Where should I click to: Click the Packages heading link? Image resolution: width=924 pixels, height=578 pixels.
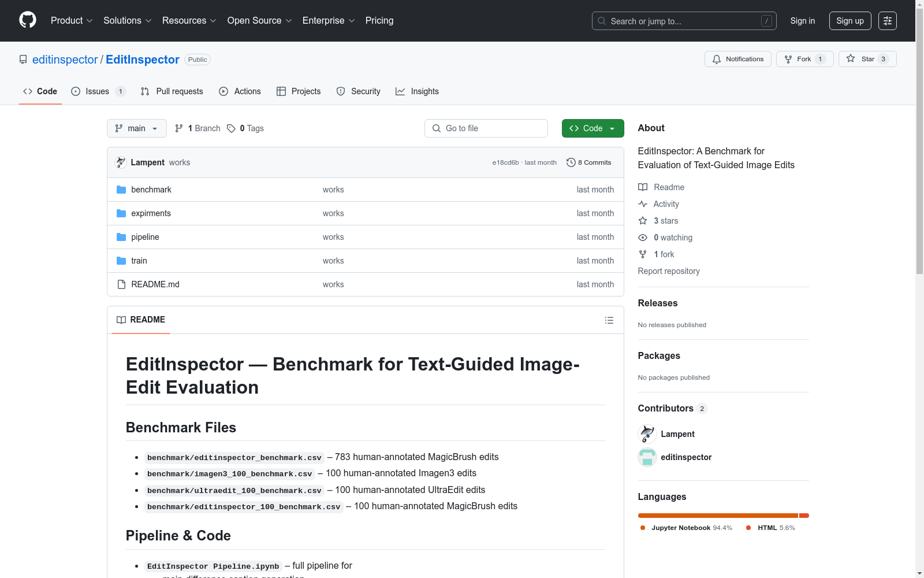tap(659, 355)
